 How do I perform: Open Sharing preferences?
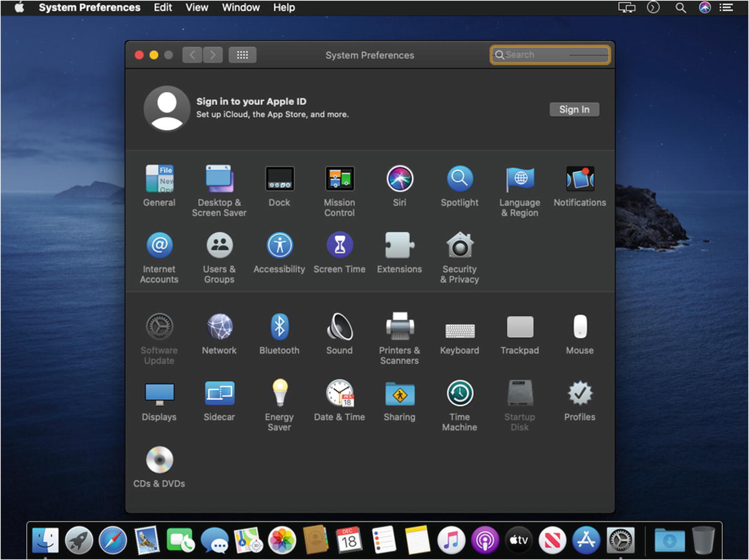pos(399,393)
